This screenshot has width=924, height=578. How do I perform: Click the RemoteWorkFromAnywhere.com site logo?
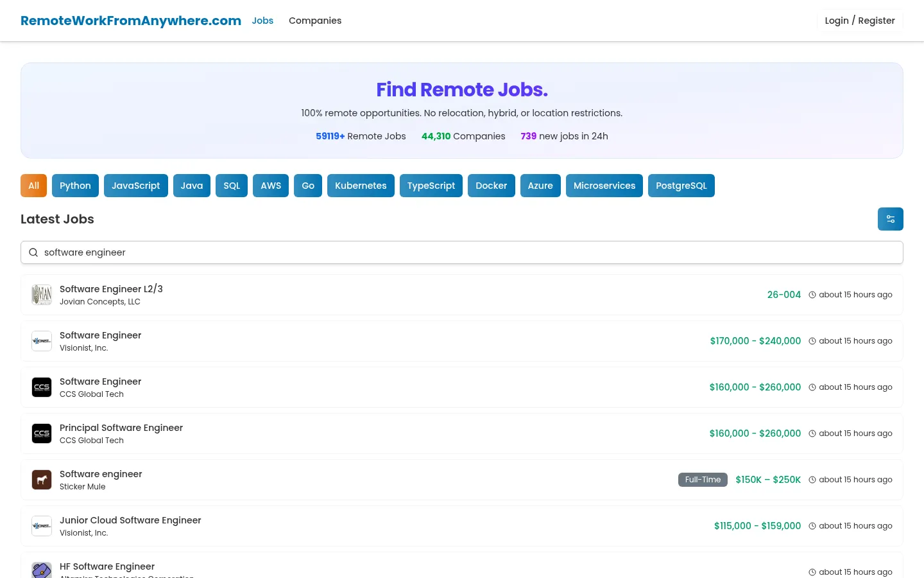(131, 21)
